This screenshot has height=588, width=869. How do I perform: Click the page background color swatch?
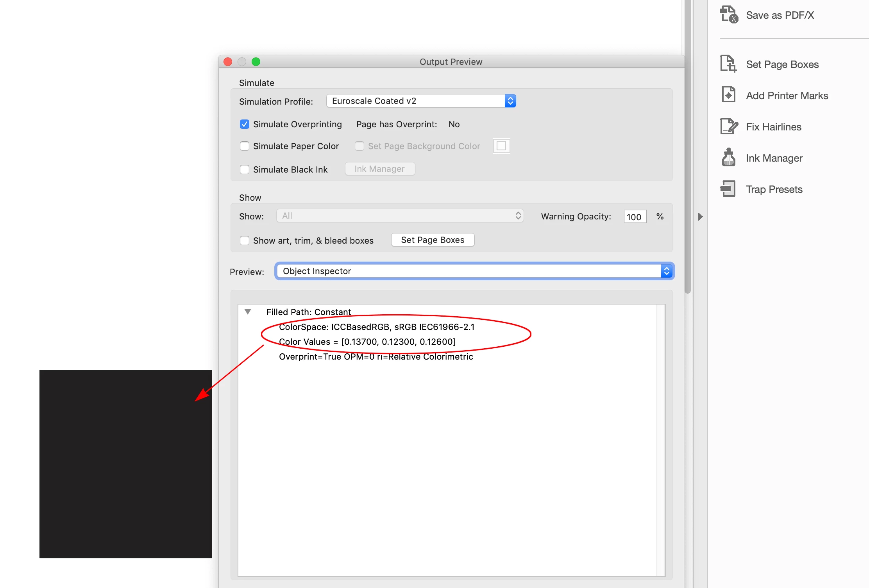tap(501, 146)
